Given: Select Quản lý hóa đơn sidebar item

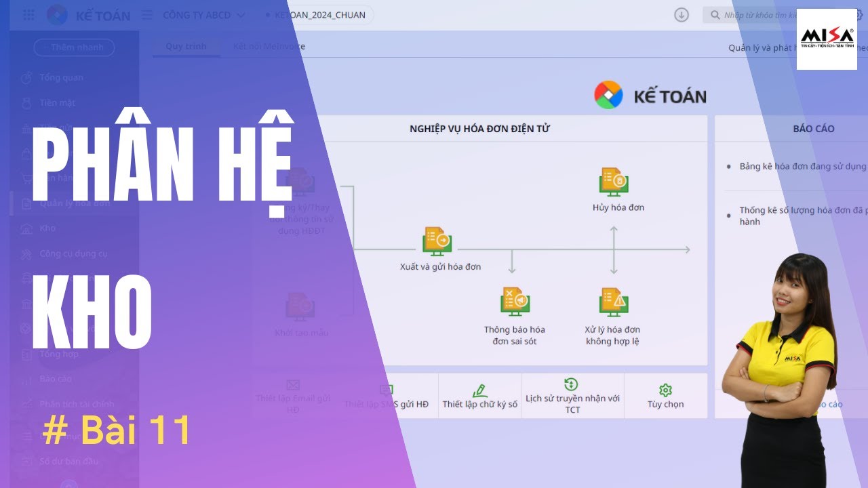Looking at the screenshot, I should 75,203.
